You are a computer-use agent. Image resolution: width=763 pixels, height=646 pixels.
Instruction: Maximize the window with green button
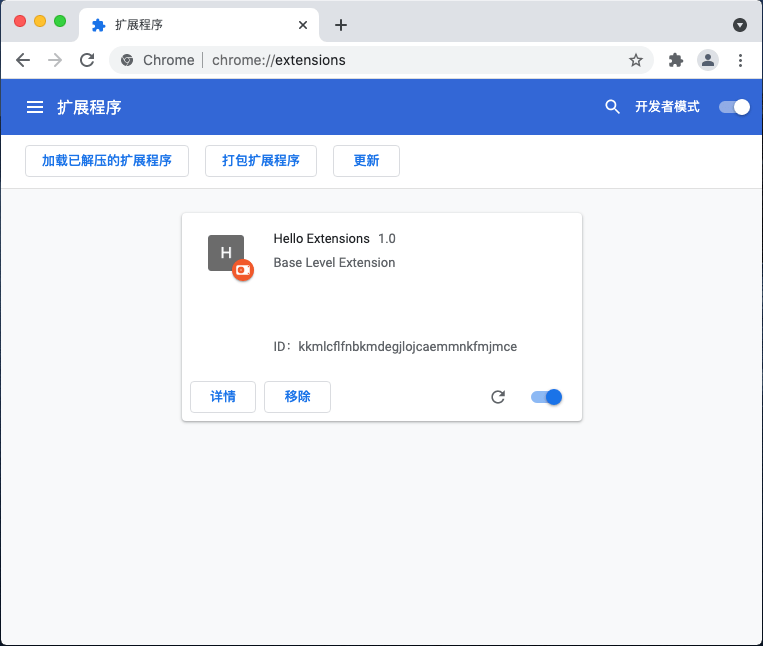(x=60, y=21)
